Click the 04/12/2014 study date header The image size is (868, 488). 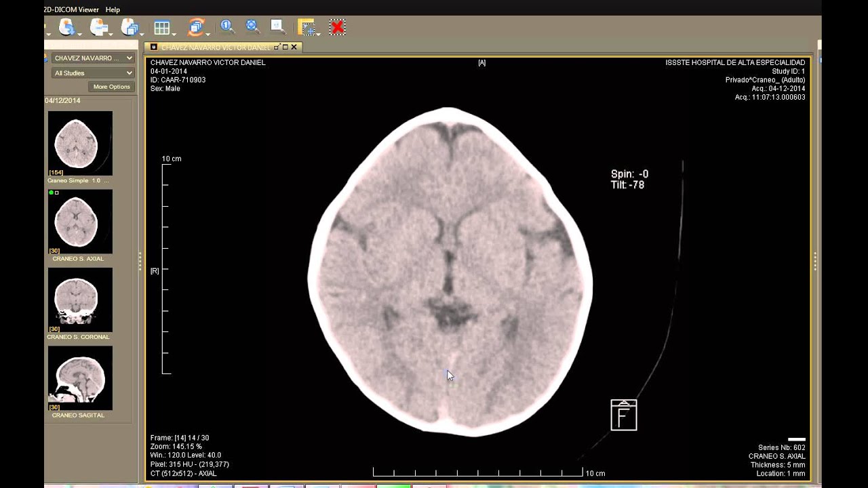click(x=63, y=100)
